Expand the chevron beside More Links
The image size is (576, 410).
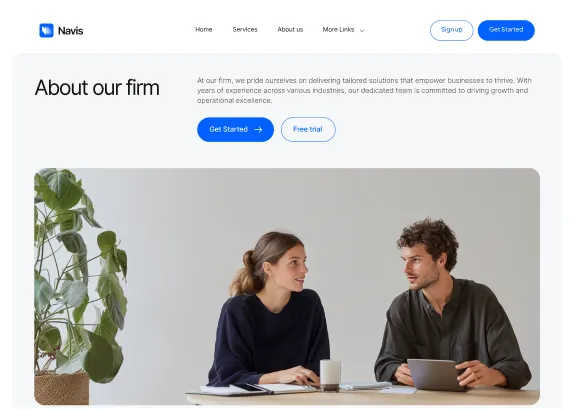pos(362,30)
